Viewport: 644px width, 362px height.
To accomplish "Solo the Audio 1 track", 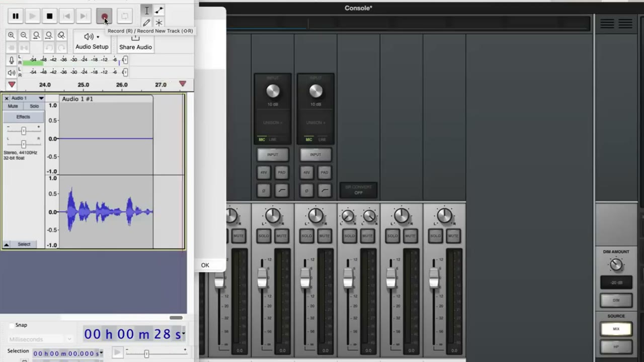I will (34, 106).
